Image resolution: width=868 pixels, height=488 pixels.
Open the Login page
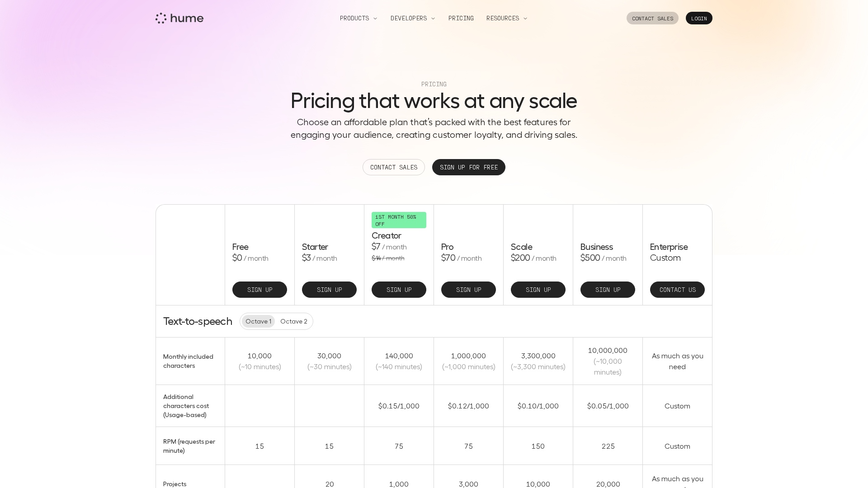pos(699,18)
